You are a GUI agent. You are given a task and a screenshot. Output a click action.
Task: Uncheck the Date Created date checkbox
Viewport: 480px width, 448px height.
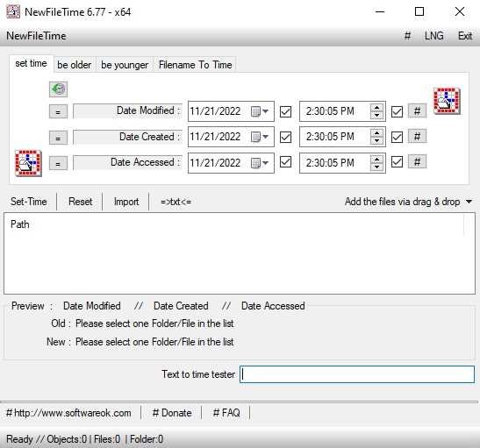point(285,137)
